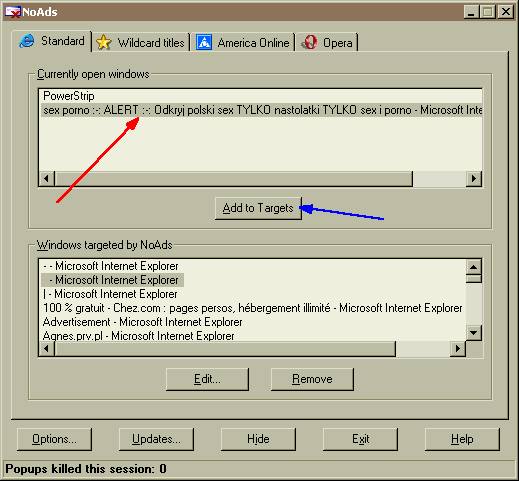This screenshot has width=519, height=481.
Task: Click the Help button
Action: [462, 439]
